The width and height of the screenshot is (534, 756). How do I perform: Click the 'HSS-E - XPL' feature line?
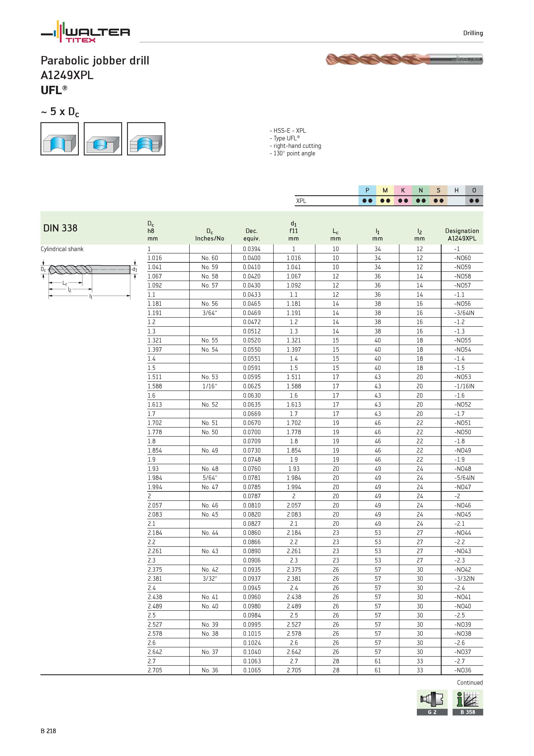tap(288, 131)
